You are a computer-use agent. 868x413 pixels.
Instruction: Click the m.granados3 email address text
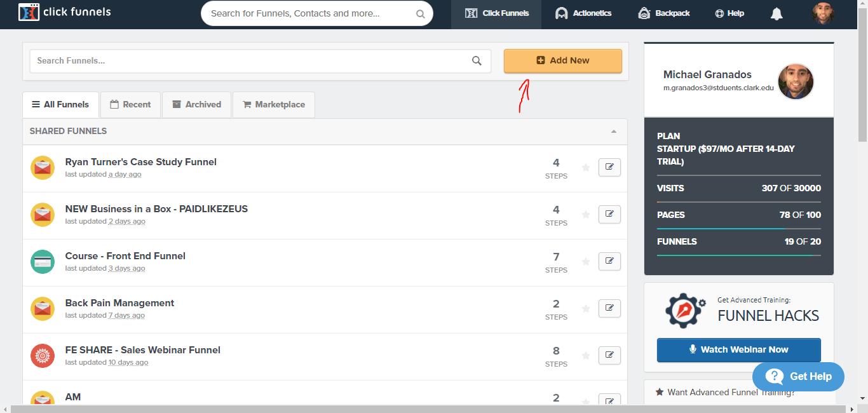click(x=719, y=88)
